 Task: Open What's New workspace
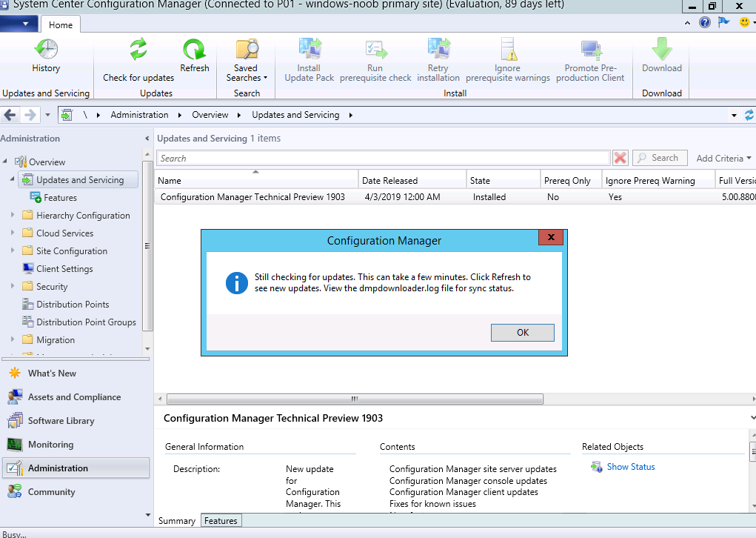coord(52,373)
